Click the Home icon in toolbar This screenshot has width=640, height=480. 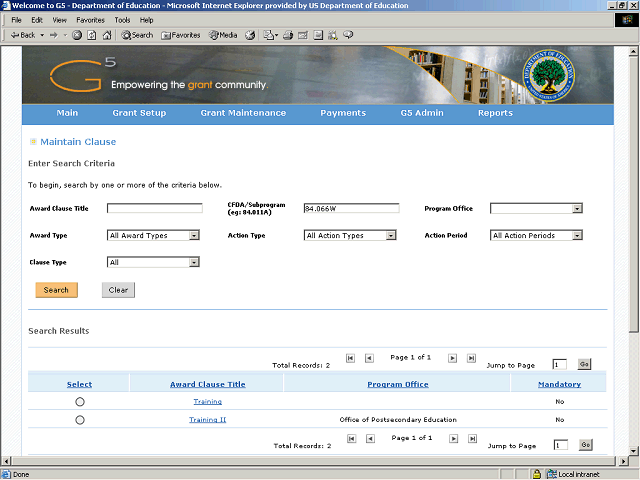[107, 35]
